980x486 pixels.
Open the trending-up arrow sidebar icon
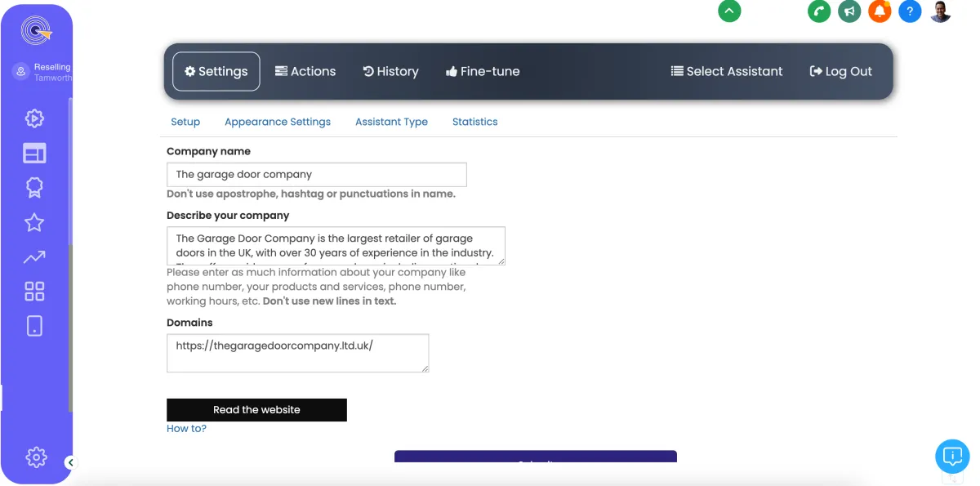click(34, 257)
